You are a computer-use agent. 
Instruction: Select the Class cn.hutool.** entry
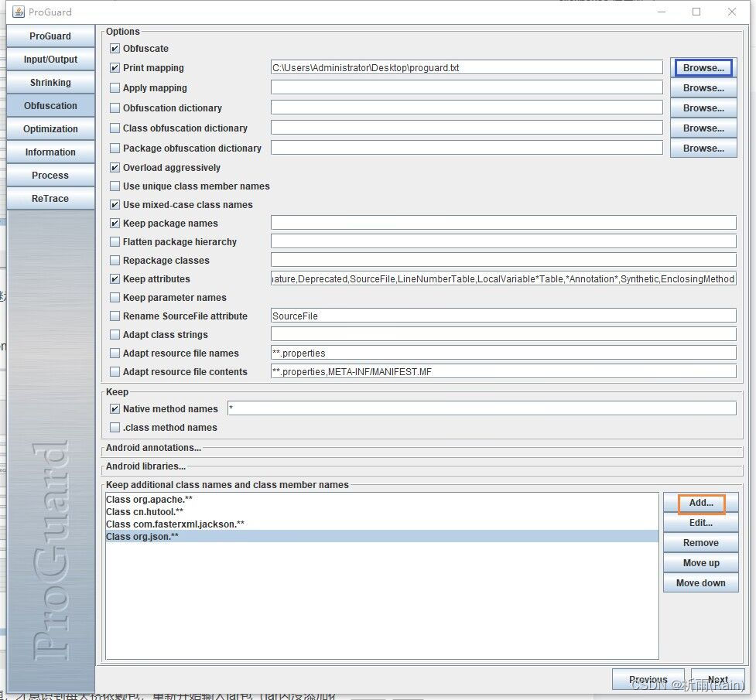point(381,512)
